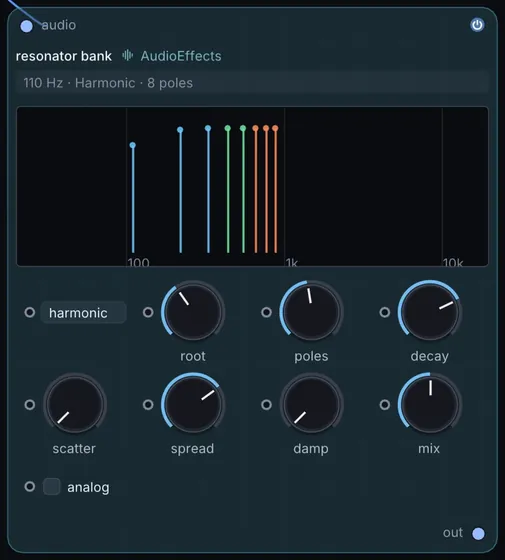Click the scatter knob
This screenshot has width=505, height=560.
(x=74, y=405)
